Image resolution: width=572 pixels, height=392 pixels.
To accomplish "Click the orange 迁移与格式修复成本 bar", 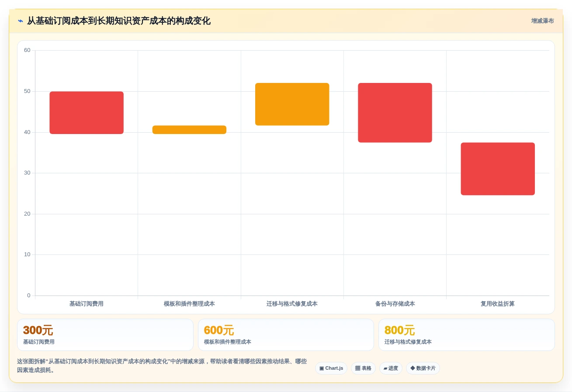I will [x=292, y=104].
